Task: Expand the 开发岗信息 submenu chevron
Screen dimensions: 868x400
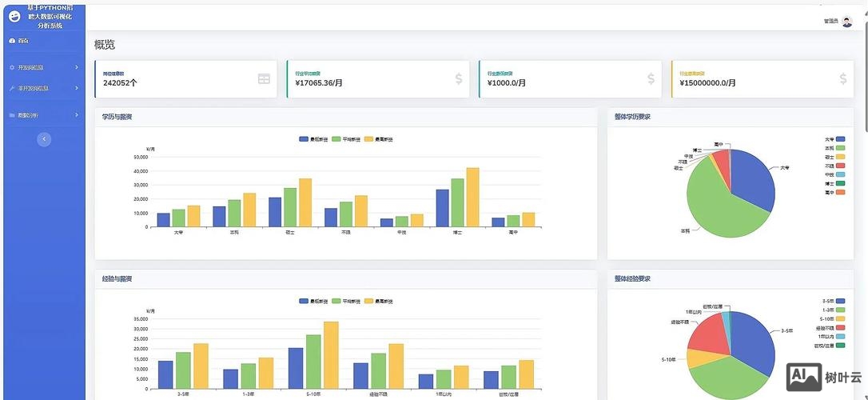Action: 77,67
